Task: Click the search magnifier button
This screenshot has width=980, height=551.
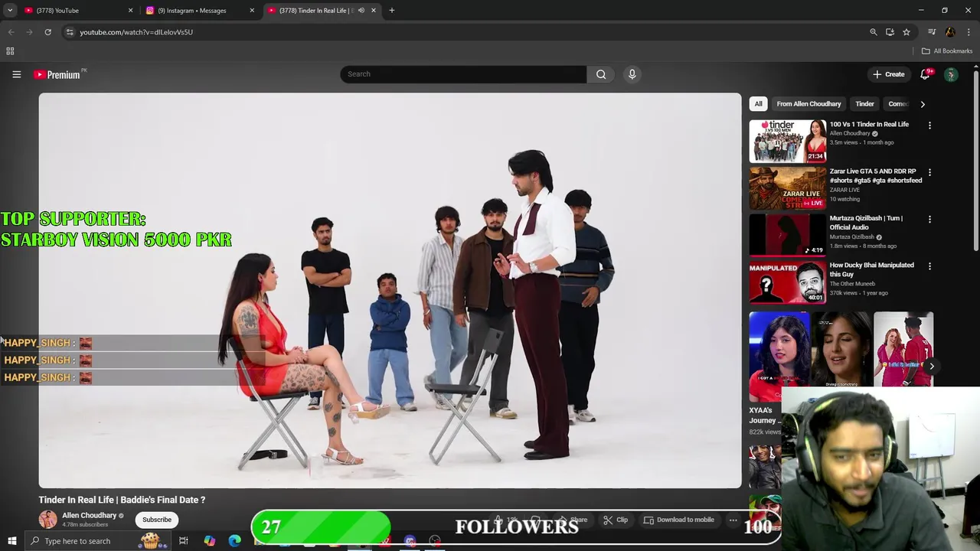Action: 601,74
